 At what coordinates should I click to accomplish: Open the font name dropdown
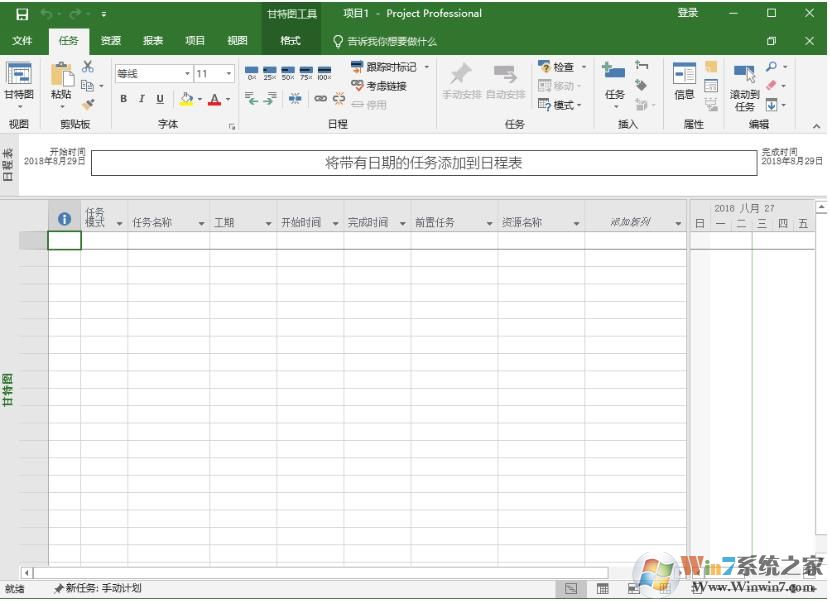click(185, 72)
